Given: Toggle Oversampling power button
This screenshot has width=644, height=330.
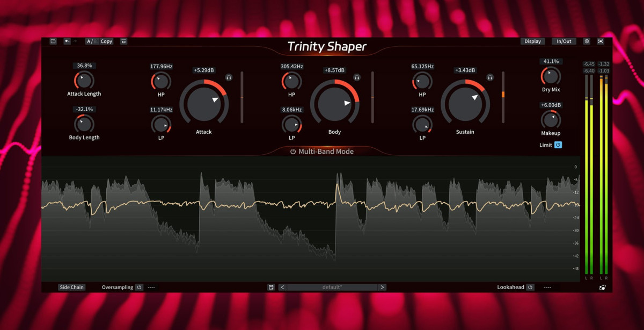Looking at the screenshot, I should click(139, 287).
